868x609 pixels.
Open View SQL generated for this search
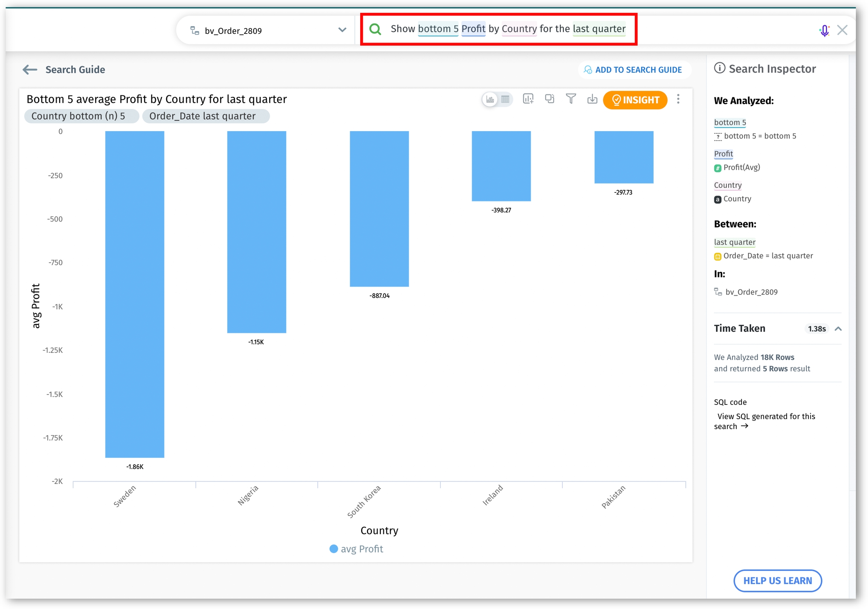(x=766, y=421)
